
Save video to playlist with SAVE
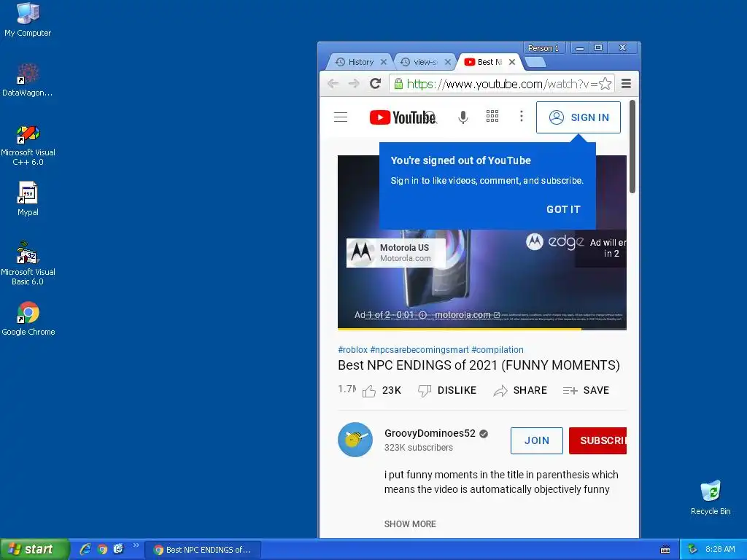tap(586, 391)
